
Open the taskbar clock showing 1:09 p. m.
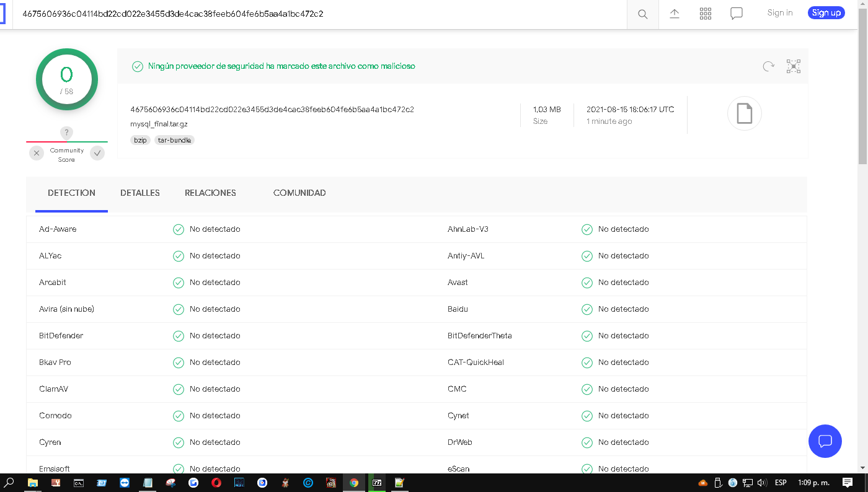tap(813, 483)
